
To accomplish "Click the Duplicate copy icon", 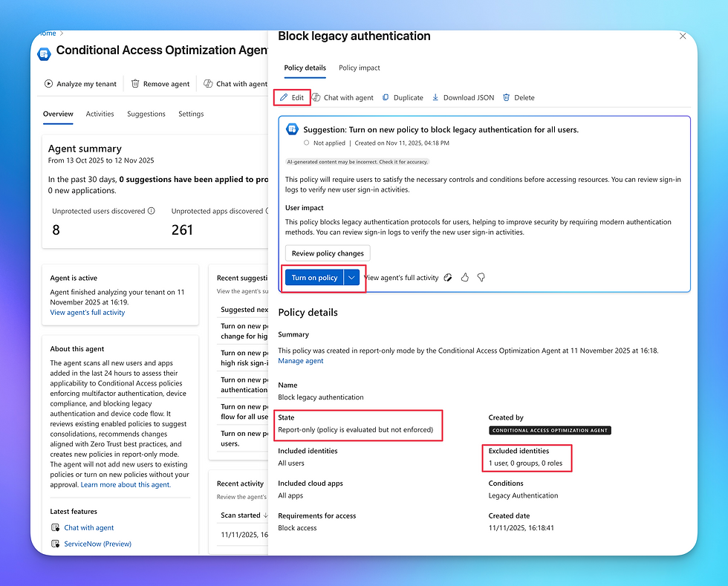I will pos(386,97).
